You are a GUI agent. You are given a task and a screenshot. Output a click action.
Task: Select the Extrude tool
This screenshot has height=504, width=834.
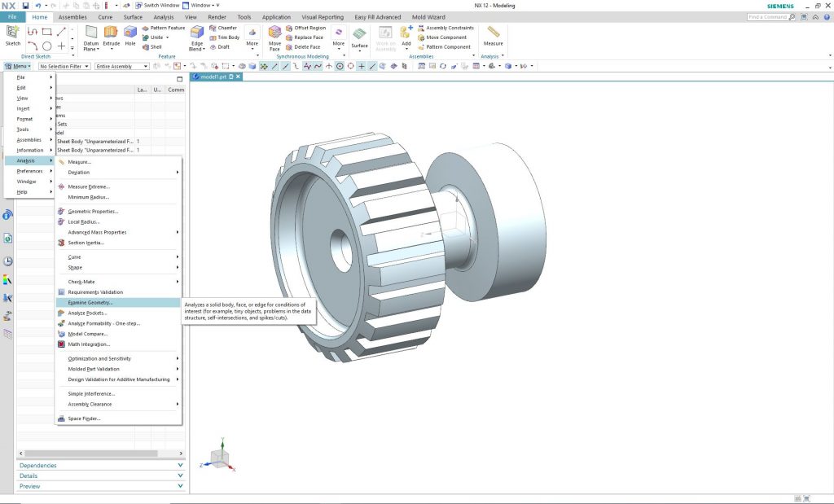(x=111, y=34)
